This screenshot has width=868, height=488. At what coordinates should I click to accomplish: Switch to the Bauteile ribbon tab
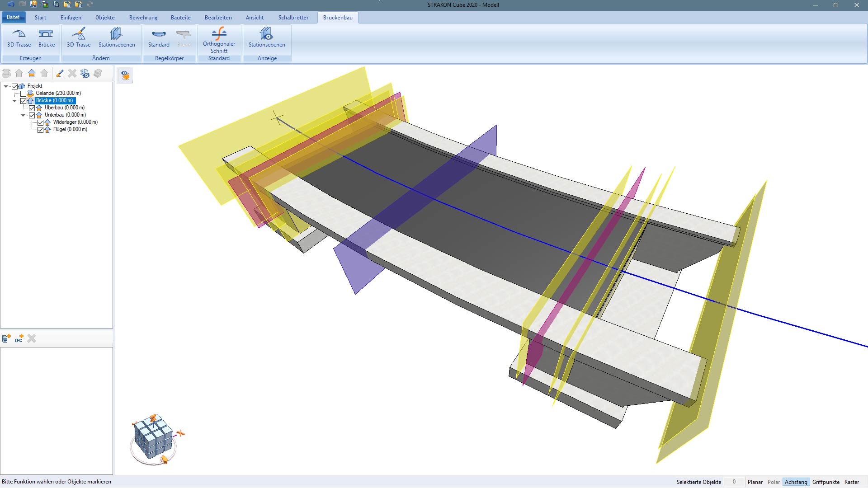180,17
